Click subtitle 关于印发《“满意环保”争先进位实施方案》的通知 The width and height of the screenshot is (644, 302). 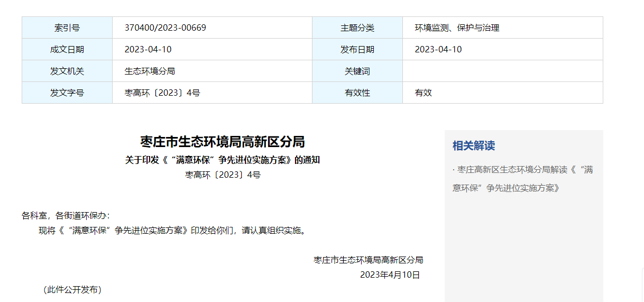coord(223,160)
